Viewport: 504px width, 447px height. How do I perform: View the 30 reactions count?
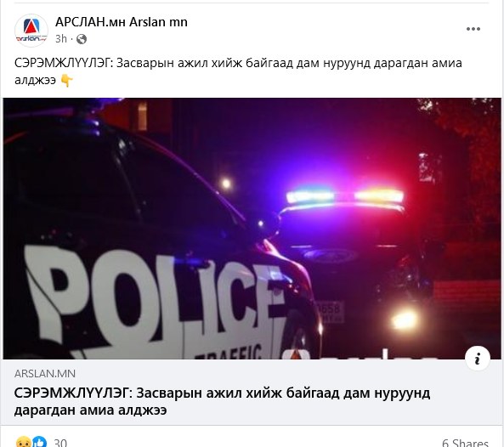60,443
